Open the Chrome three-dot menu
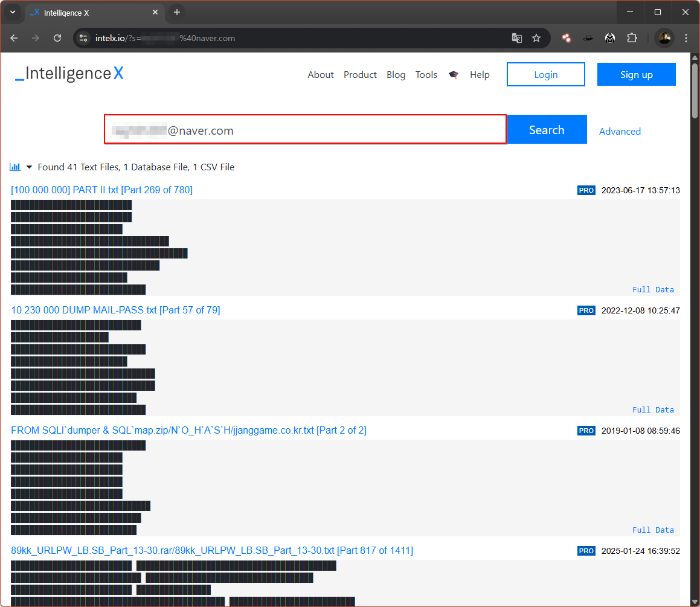Viewport: 700px width, 607px height. click(x=686, y=39)
